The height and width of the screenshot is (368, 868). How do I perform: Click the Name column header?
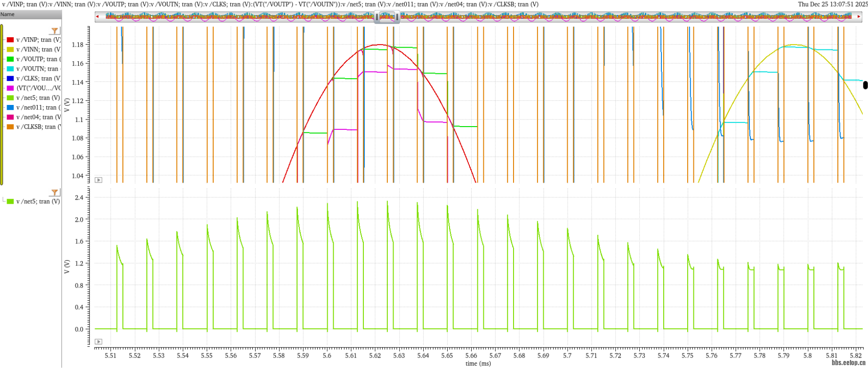point(8,14)
